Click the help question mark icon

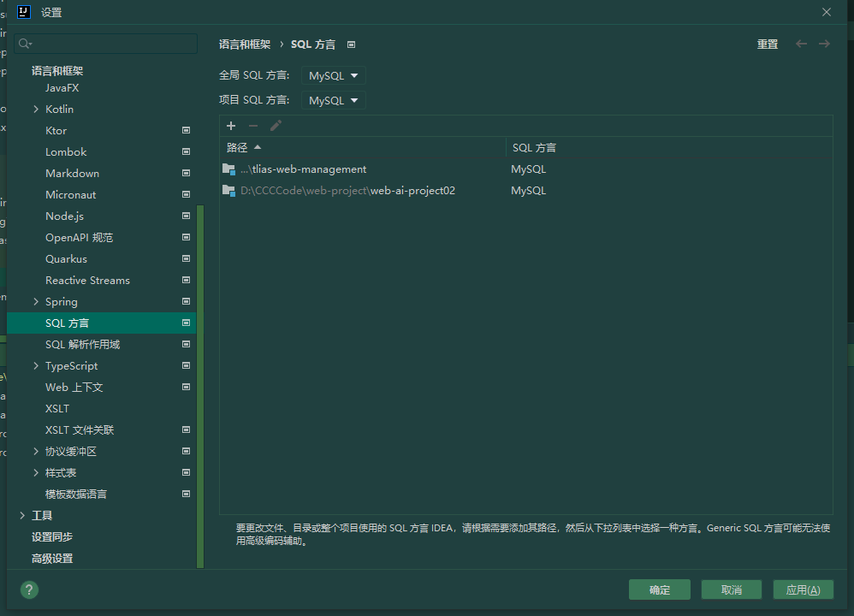click(29, 589)
